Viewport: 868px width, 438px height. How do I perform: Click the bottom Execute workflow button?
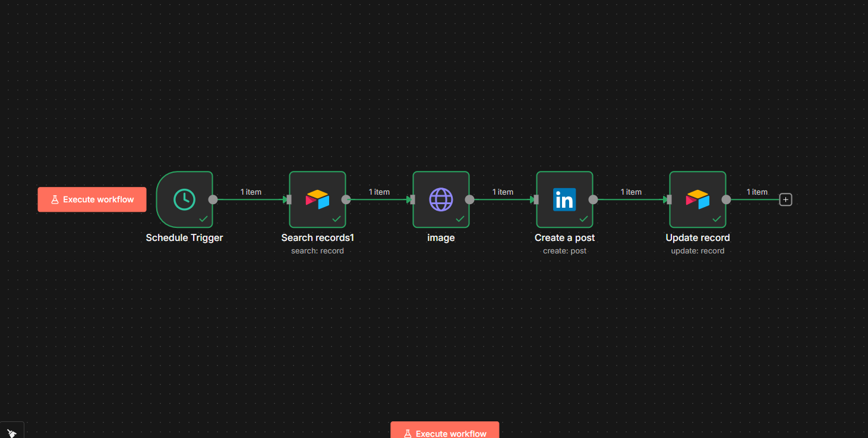[x=444, y=433]
